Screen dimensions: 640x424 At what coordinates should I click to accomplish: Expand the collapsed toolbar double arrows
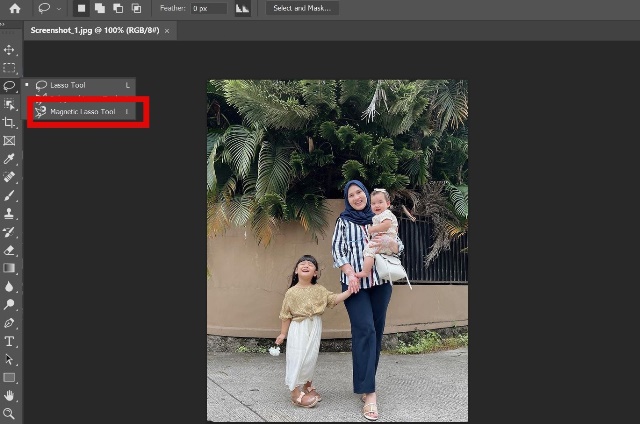click(3, 24)
